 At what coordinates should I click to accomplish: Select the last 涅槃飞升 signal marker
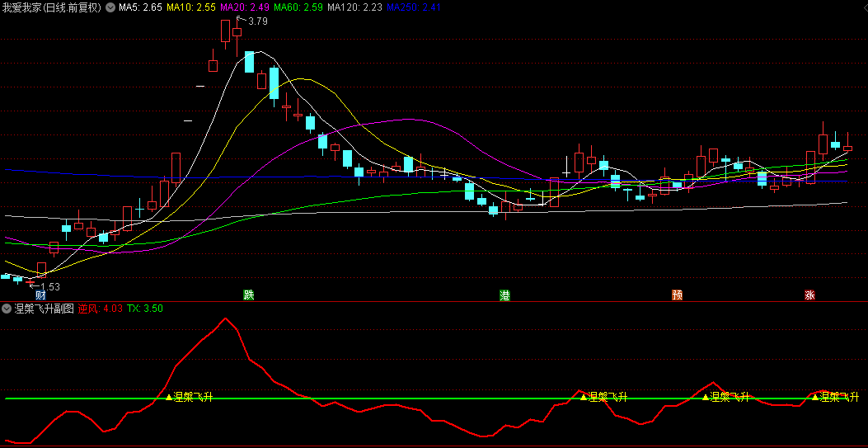click(x=815, y=397)
